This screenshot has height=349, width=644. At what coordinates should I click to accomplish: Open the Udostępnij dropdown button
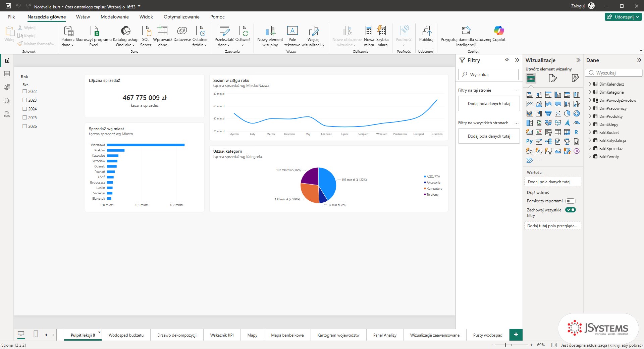[x=624, y=17]
